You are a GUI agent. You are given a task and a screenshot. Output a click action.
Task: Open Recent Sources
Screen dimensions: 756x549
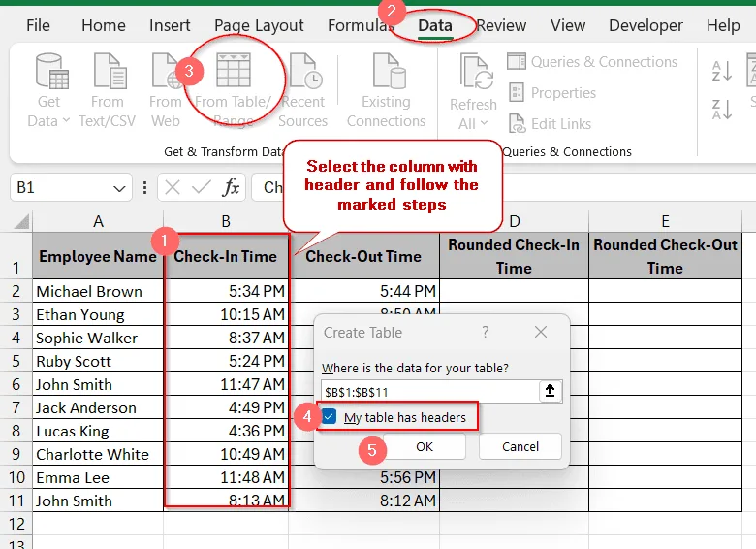click(302, 90)
